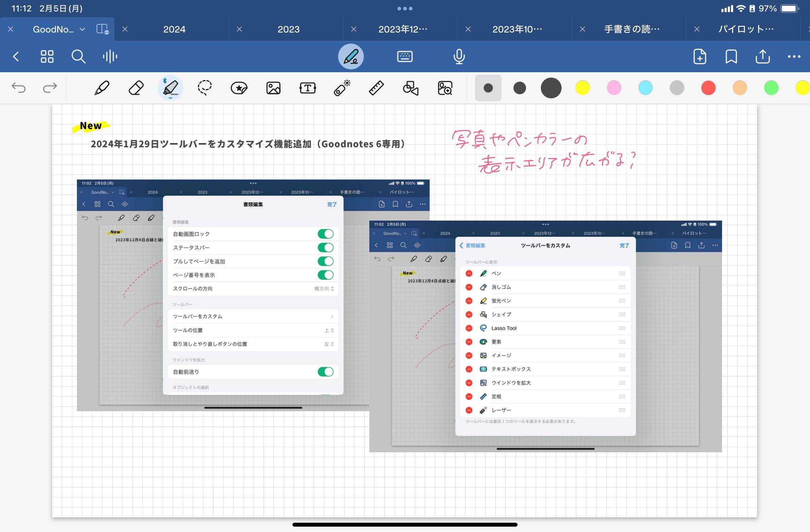
Task: Select the Zoom window tool
Action: click(x=445, y=88)
